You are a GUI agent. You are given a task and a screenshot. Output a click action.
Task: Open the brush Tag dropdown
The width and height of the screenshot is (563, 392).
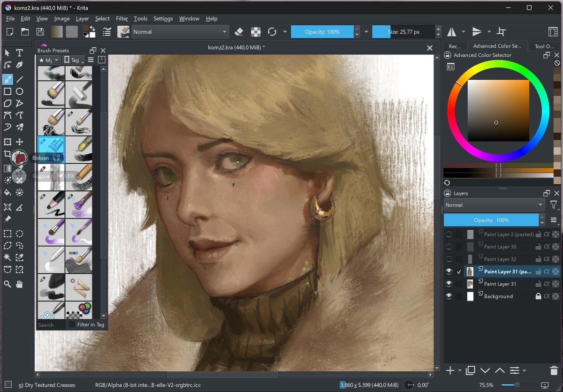tap(73, 60)
